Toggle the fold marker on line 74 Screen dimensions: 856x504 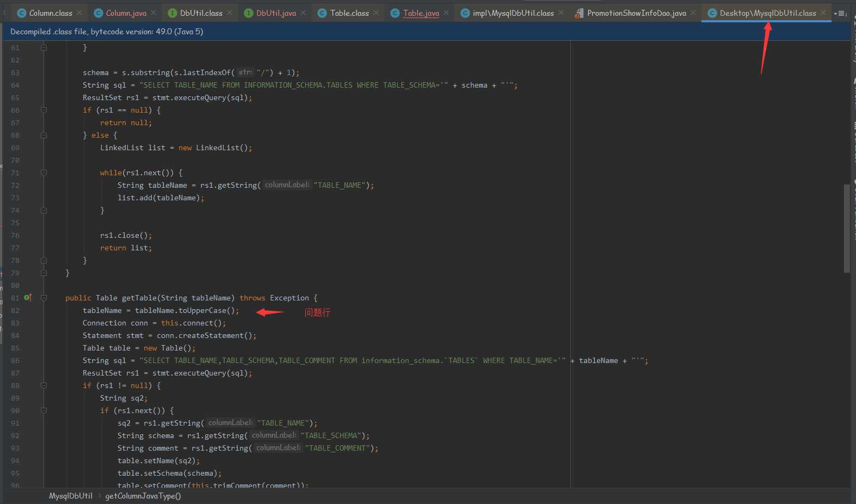(44, 210)
